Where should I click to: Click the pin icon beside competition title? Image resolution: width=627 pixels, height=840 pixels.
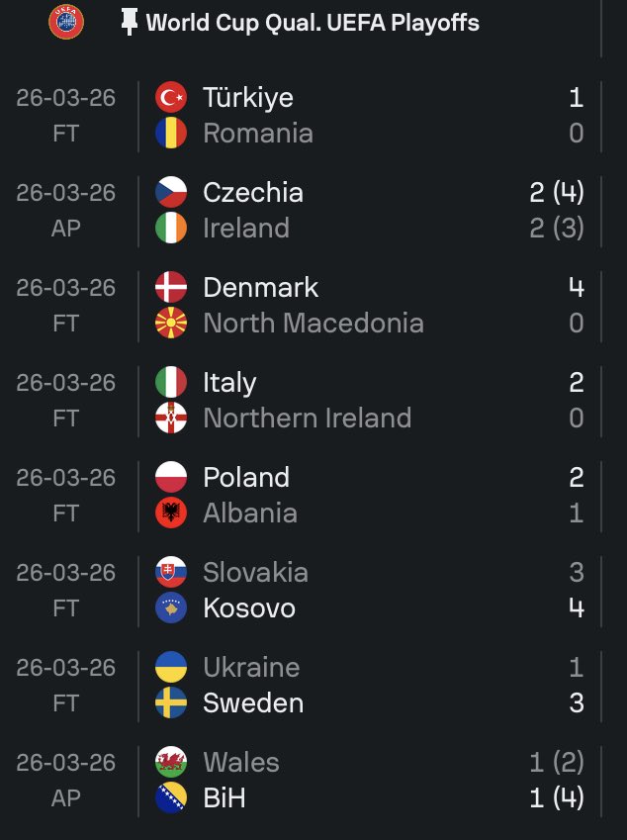129,23
